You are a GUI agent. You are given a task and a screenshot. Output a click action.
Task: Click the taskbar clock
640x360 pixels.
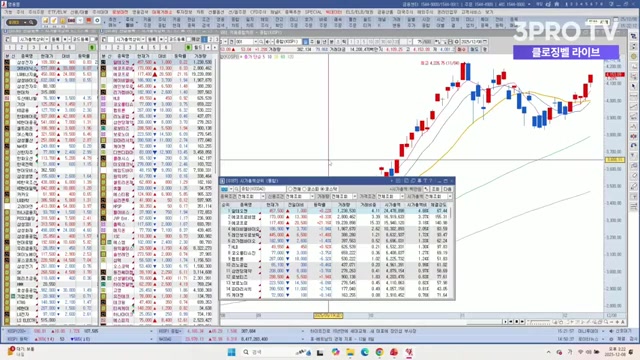[x=617, y=352]
